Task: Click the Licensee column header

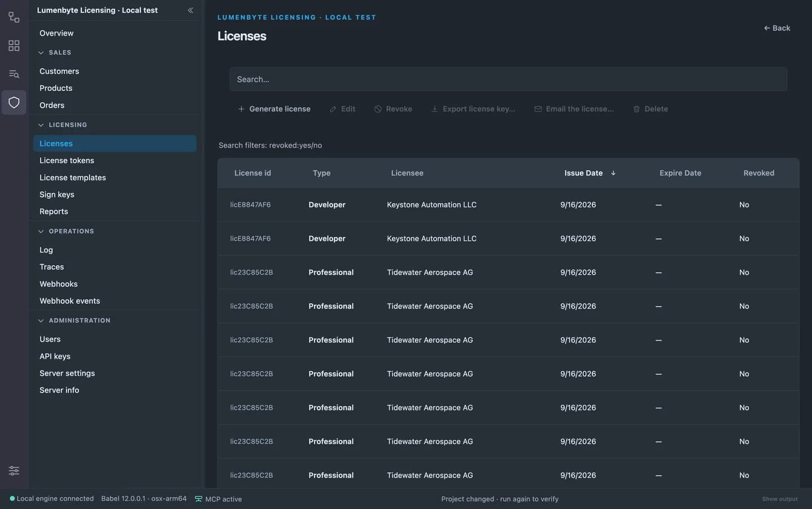Action: coord(407,173)
